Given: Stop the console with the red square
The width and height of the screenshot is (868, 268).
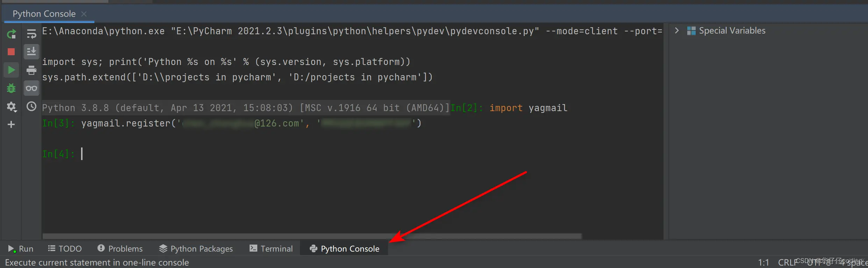Looking at the screenshot, I should 11,52.
